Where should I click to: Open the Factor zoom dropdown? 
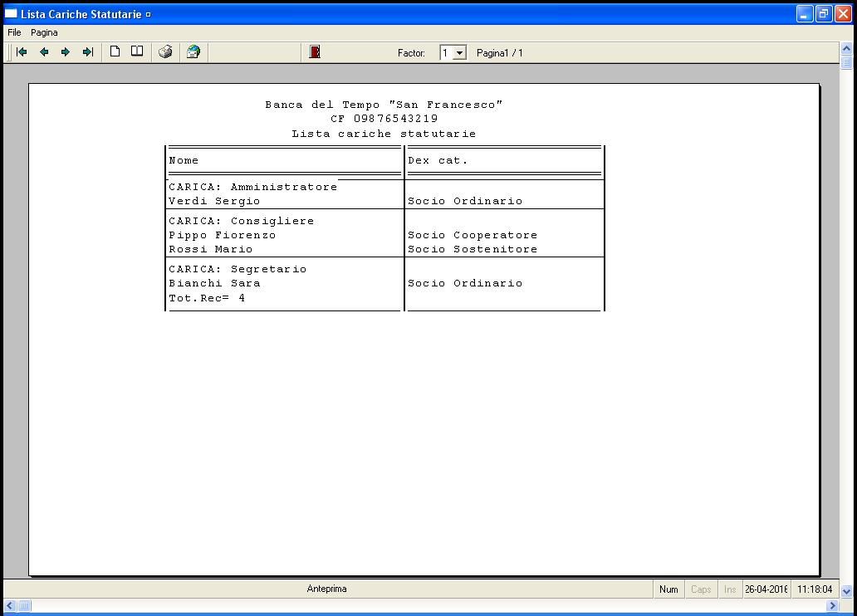coord(460,53)
